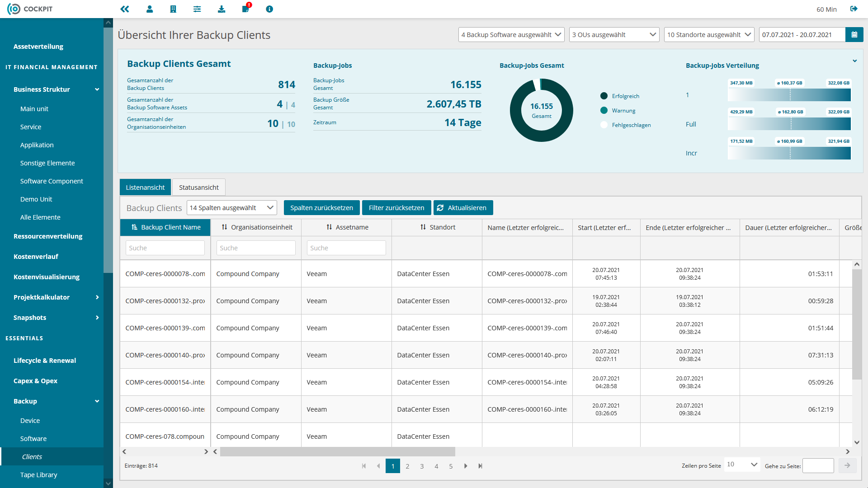
Task: Open the sliders settings icon
Action: pyautogui.click(x=197, y=9)
